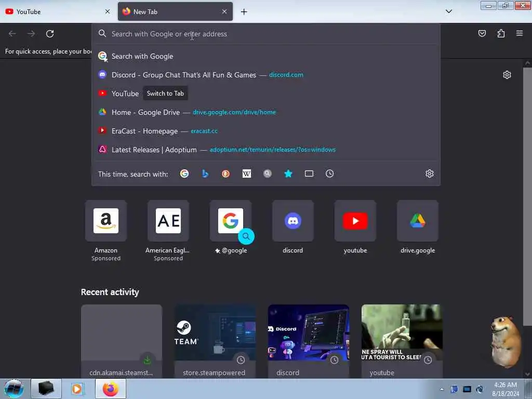Viewport: 532px width, 399px height.
Task: Open the new tab page settings gear
Action: click(x=507, y=75)
